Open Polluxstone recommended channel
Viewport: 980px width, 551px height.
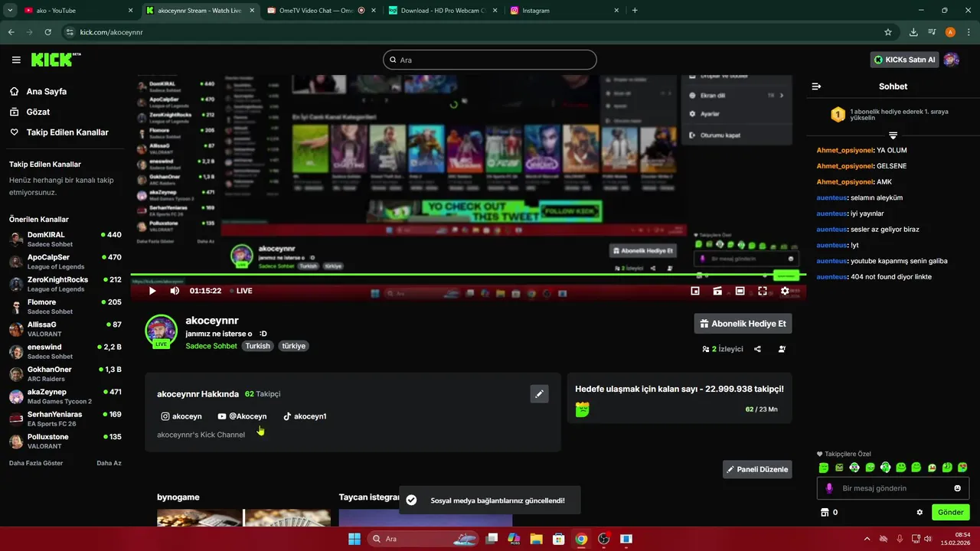65,442
